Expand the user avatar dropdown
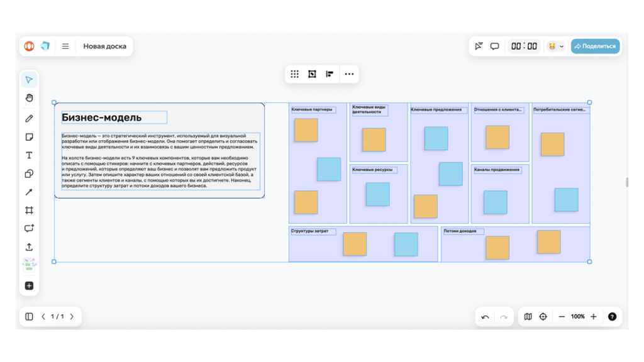This screenshot has width=644, height=362. click(x=555, y=47)
